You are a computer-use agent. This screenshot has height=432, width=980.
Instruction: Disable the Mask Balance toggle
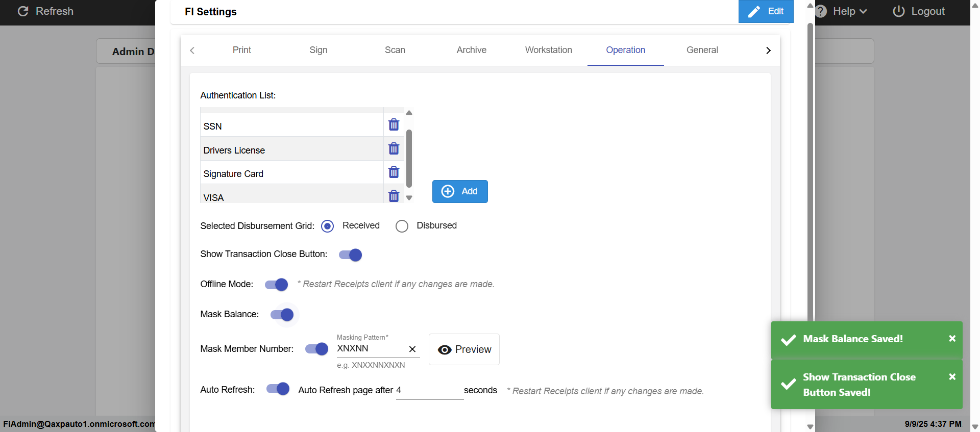282,315
